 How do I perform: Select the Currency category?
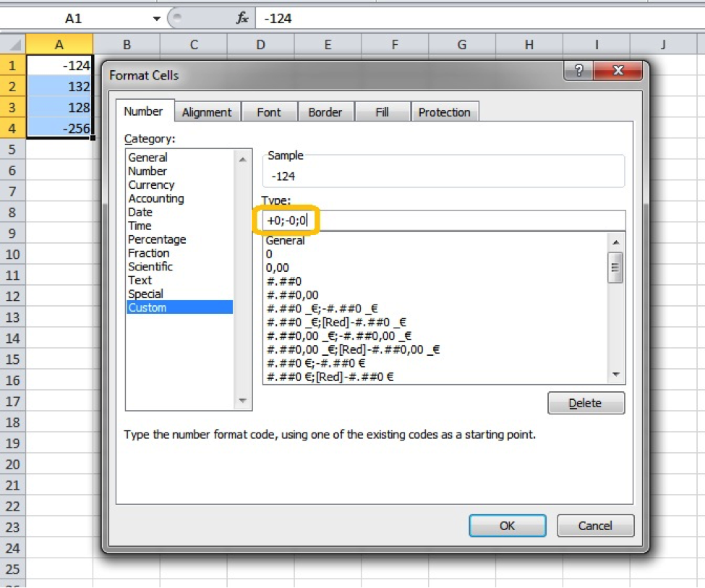click(152, 185)
